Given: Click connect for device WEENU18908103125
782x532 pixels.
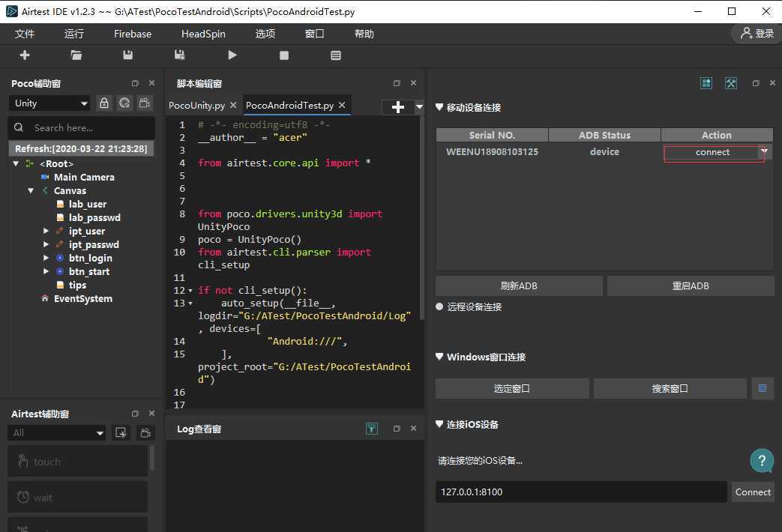Looking at the screenshot, I should pos(712,152).
